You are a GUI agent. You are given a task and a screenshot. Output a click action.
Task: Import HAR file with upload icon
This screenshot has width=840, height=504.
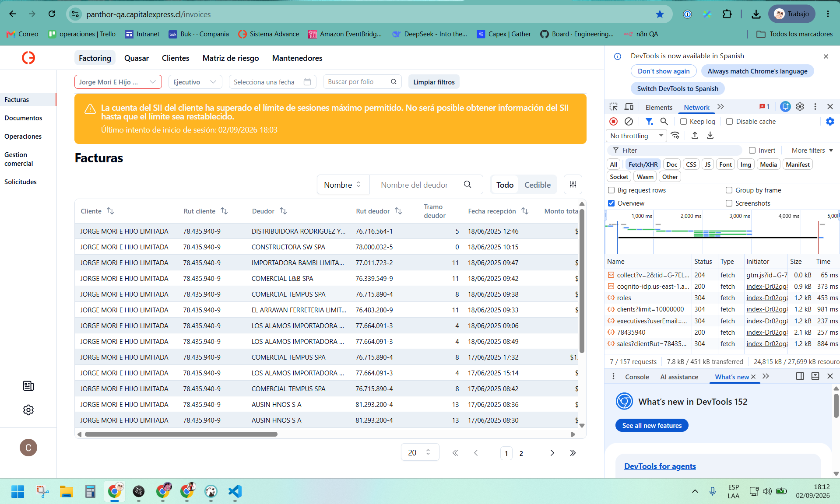(x=695, y=136)
